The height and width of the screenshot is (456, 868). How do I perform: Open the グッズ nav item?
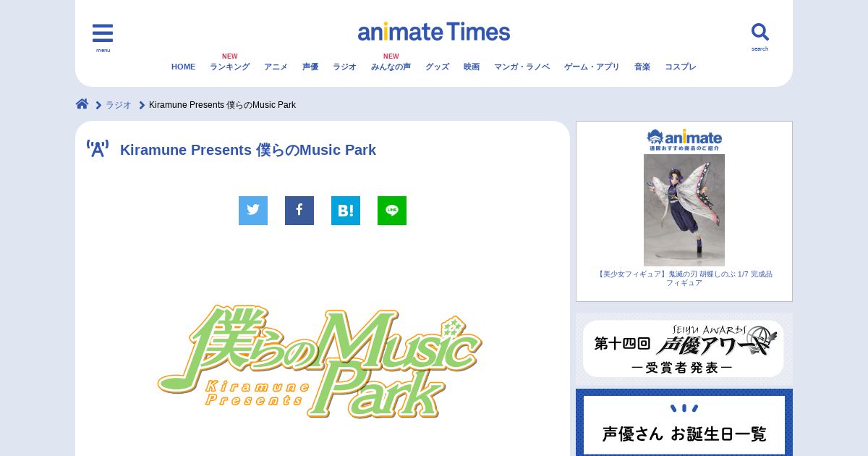coord(437,67)
